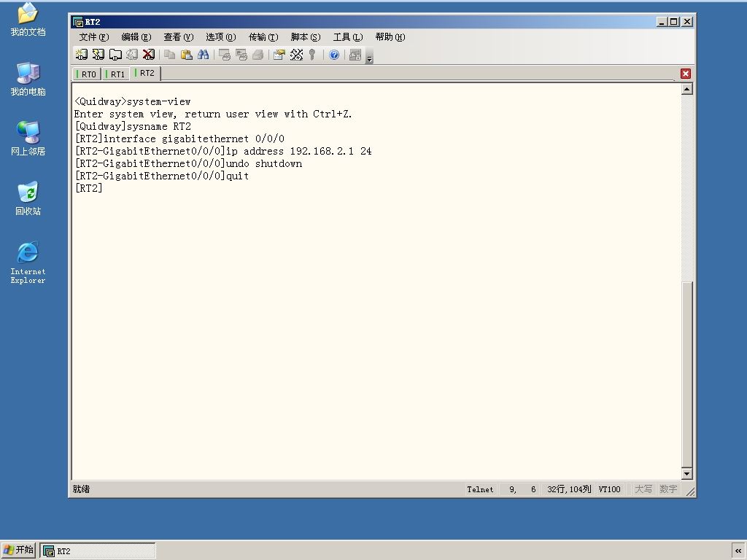Image resolution: width=747 pixels, height=560 pixels.
Task: Open Find with the binoculars icon
Action: pyautogui.click(x=203, y=55)
